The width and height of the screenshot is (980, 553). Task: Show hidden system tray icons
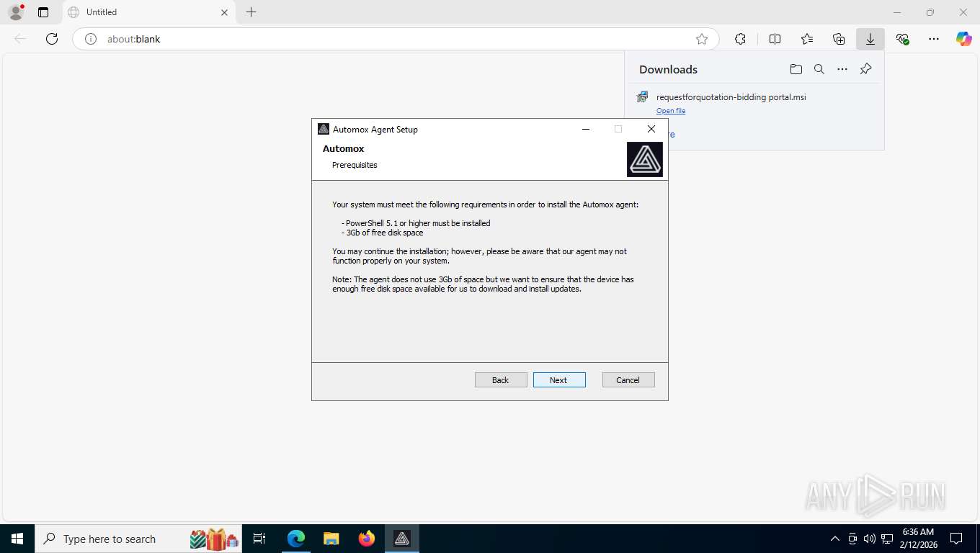point(835,539)
